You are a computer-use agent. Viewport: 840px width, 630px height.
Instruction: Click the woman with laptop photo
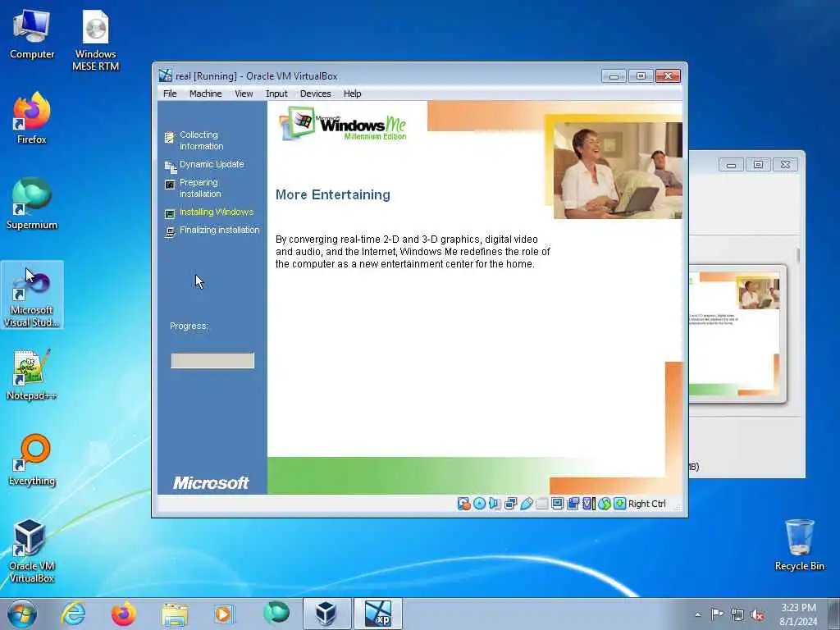(x=618, y=171)
